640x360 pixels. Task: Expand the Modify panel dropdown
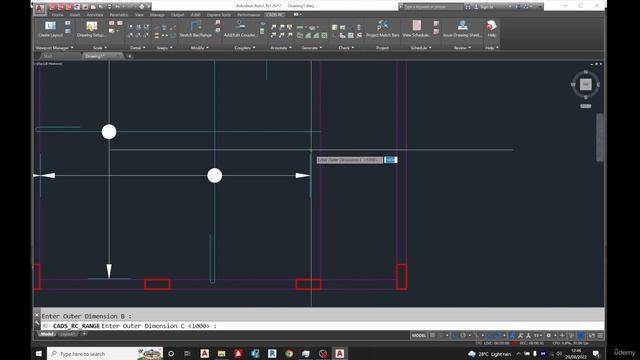click(199, 48)
